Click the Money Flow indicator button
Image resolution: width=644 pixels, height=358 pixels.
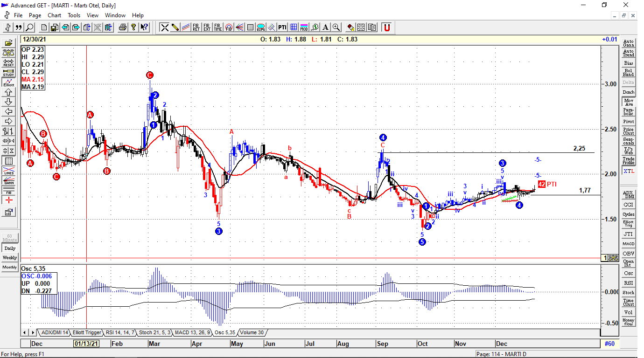(x=629, y=322)
